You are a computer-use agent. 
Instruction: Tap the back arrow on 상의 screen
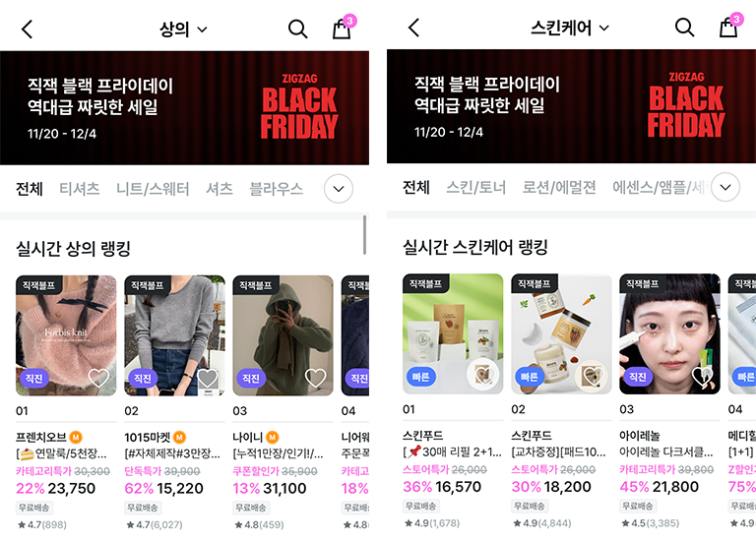pyautogui.click(x=28, y=30)
